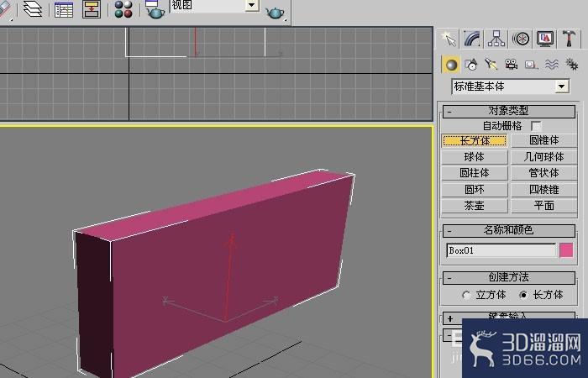Open the pink object color swatch
The width and height of the screenshot is (588, 378).
(566, 250)
